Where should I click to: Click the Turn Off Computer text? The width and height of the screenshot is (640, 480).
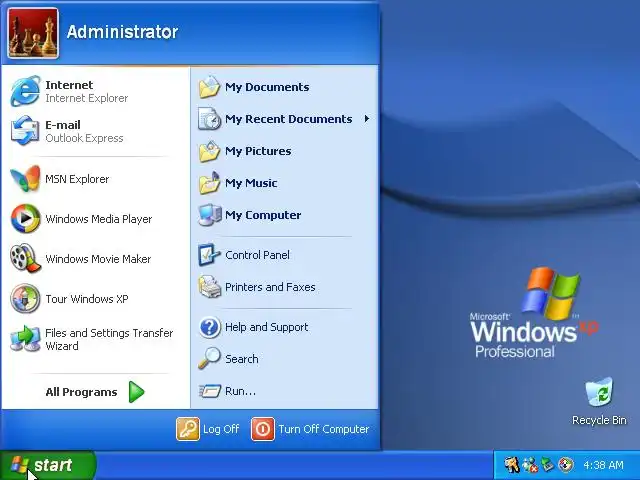pos(324,429)
